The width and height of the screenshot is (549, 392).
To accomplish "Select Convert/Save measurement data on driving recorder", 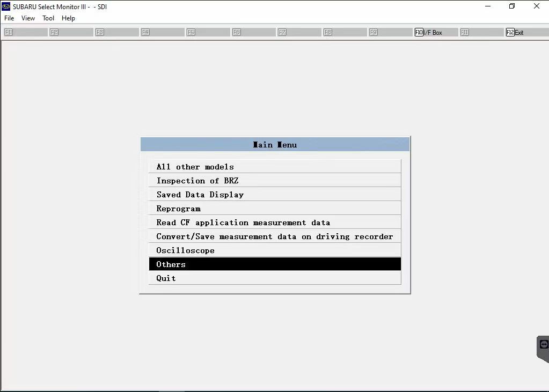I will pos(275,236).
